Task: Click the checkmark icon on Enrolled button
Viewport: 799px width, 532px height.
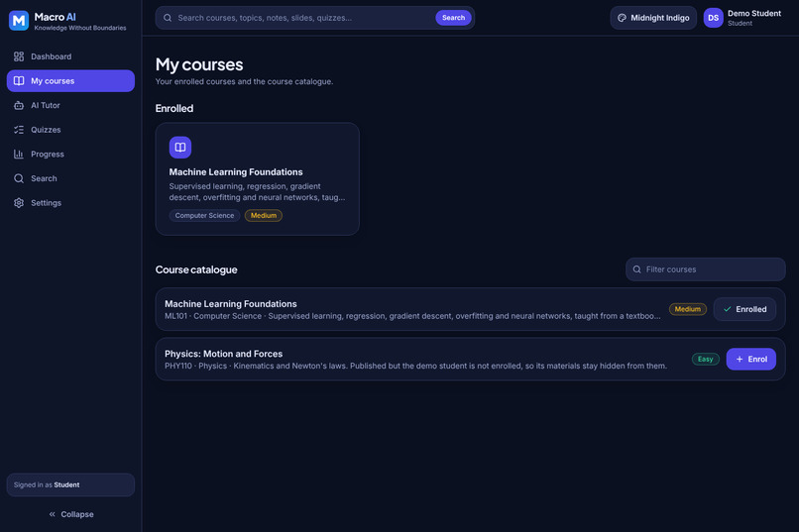Action: pos(728,309)
